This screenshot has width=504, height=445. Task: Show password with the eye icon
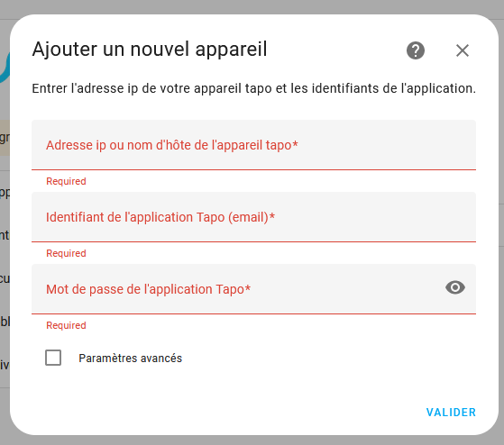[x=455, y=287]
